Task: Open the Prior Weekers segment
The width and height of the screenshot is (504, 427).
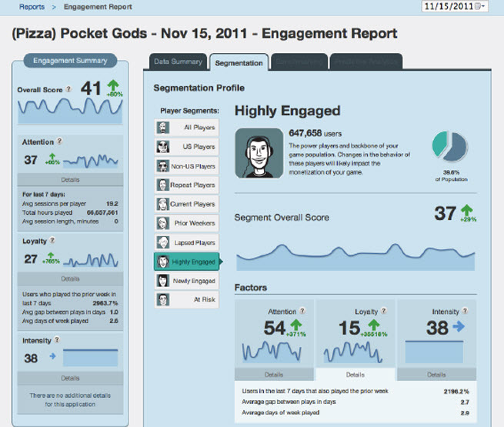Action: click(187, 223)
